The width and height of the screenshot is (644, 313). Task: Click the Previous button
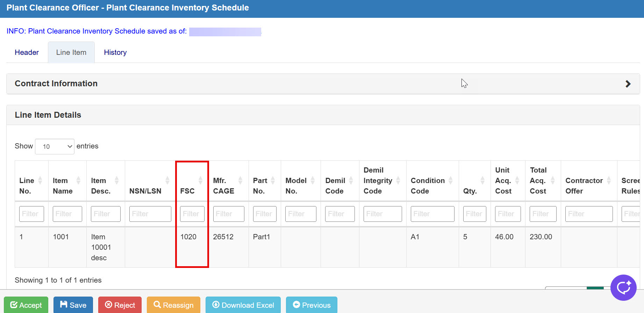click(312, 305)
